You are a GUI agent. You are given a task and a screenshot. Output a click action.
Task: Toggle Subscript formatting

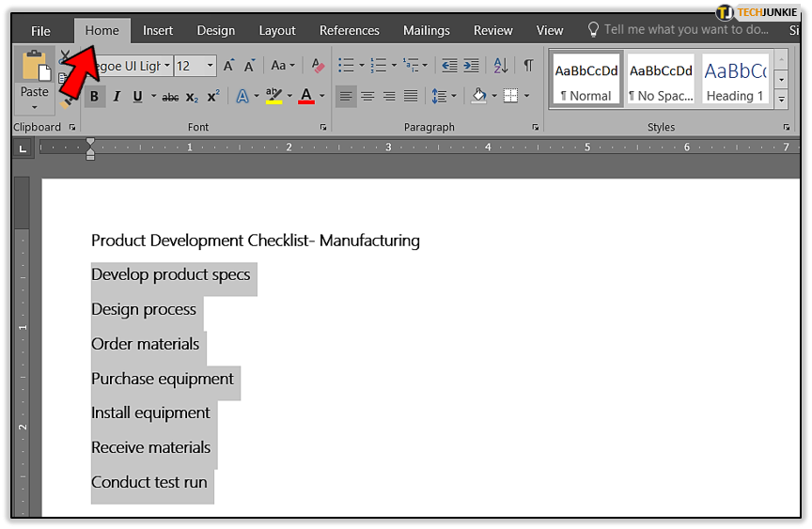[x=192, y=97]
